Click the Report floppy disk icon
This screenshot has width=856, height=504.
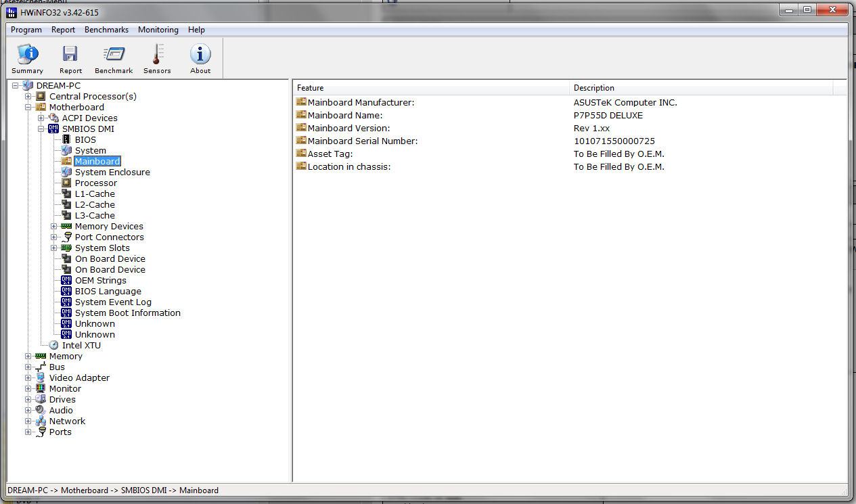point(70,54)
